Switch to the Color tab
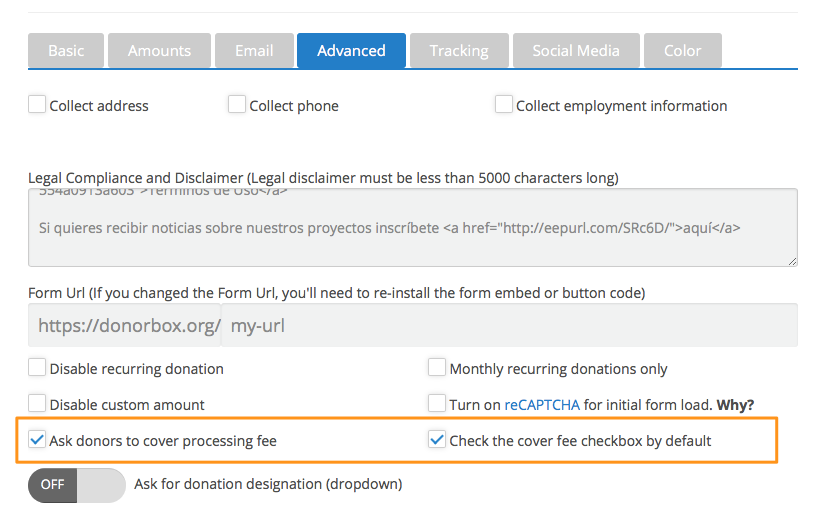The image size is (839, 515). [x=683, y=50]
